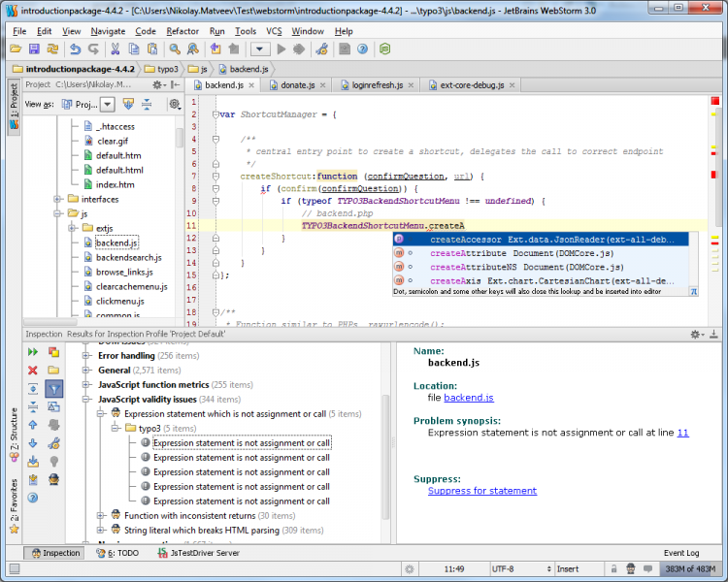Toggle the 1: Project tool window stripe
728x582 pixels.
(14, 107)
